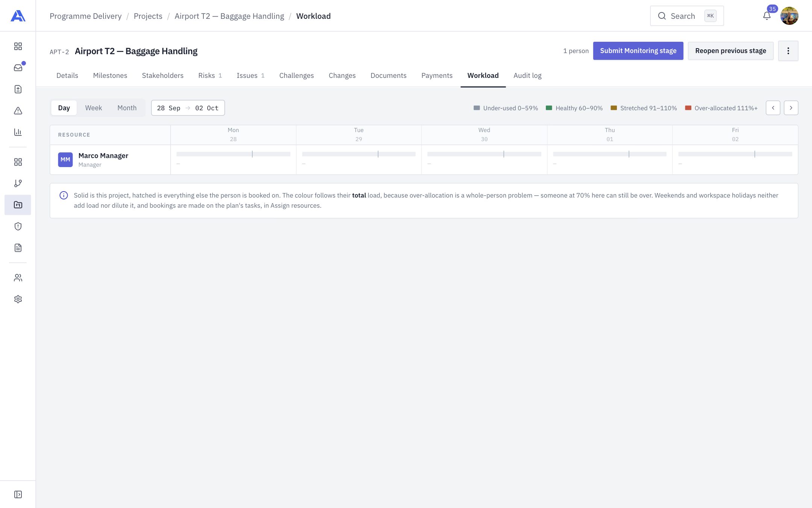Click the second grid icon below the divider
This screenshot has height=508, width=812.
(18, 162)
